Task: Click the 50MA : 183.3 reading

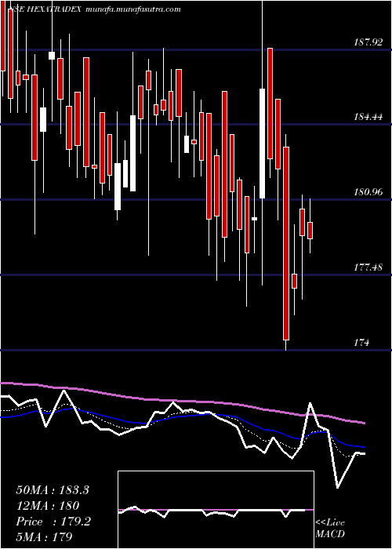Action: tap(53, 490)
